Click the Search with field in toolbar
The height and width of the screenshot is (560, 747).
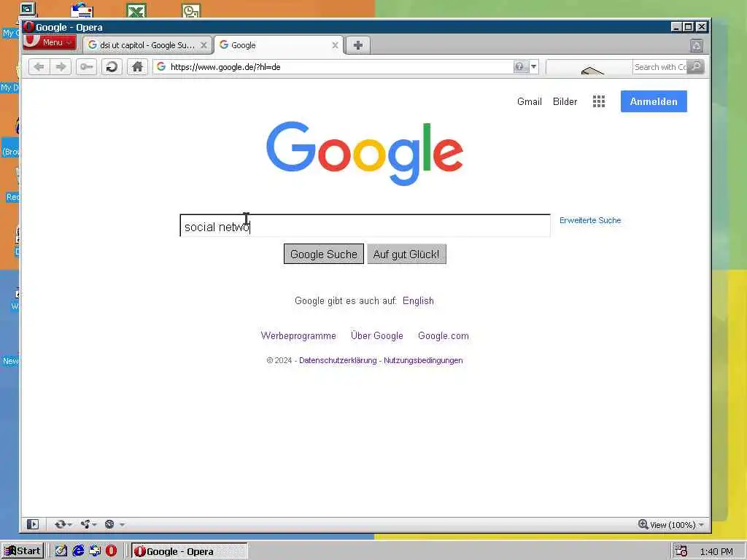659,66
